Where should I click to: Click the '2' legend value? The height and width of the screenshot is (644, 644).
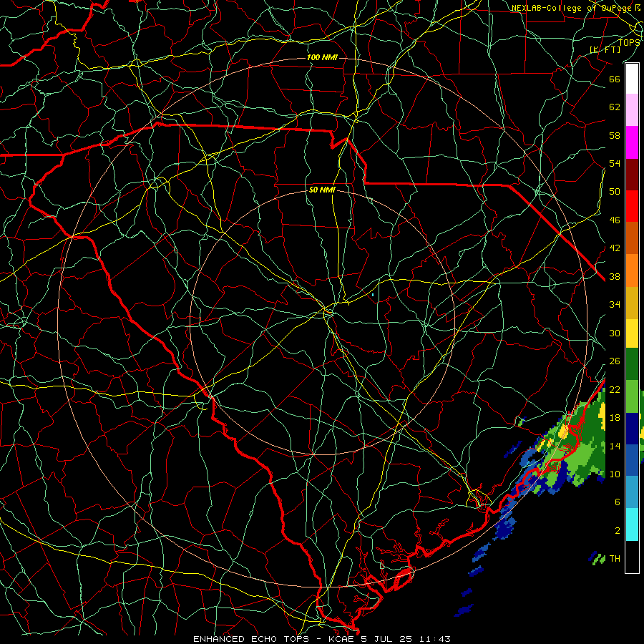tap(618, 531)
